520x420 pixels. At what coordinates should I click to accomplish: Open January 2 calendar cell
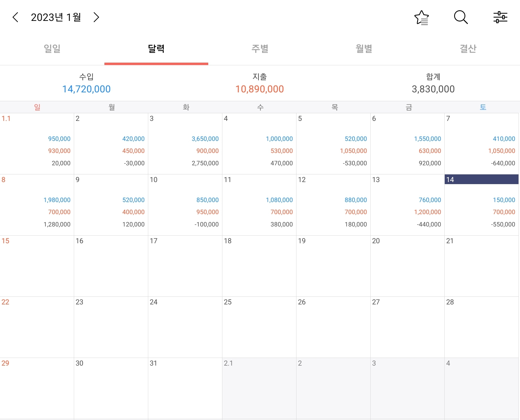pos(111,144)
